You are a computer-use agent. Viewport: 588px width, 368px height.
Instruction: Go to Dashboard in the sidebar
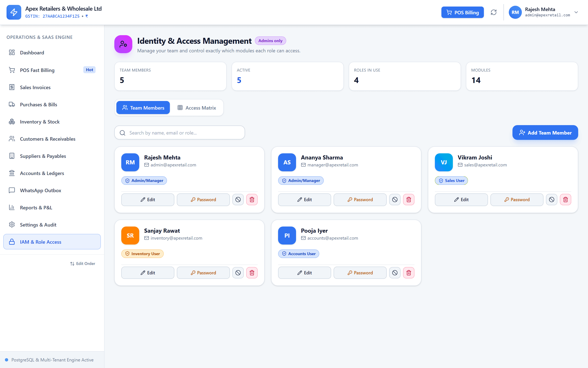(x=52, y=53)
